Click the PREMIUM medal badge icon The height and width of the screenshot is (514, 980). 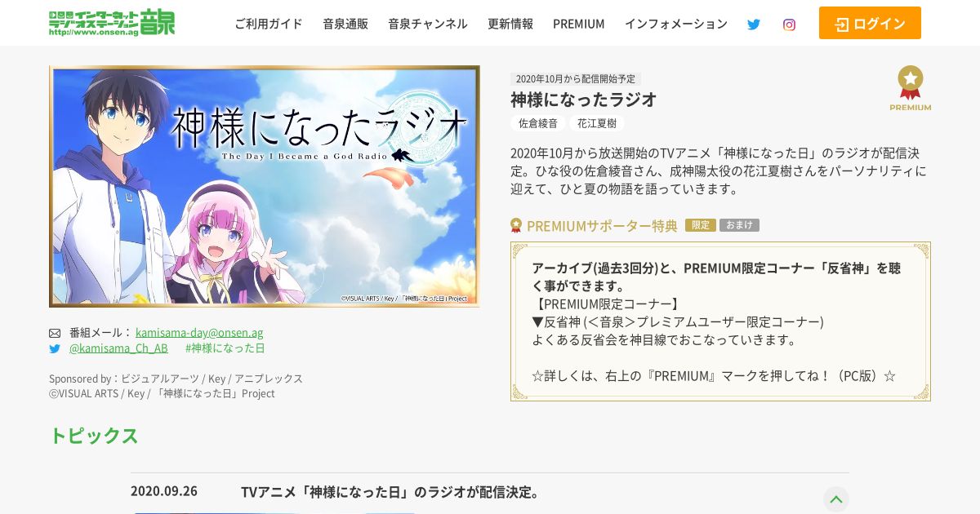(x=911, y=88)
